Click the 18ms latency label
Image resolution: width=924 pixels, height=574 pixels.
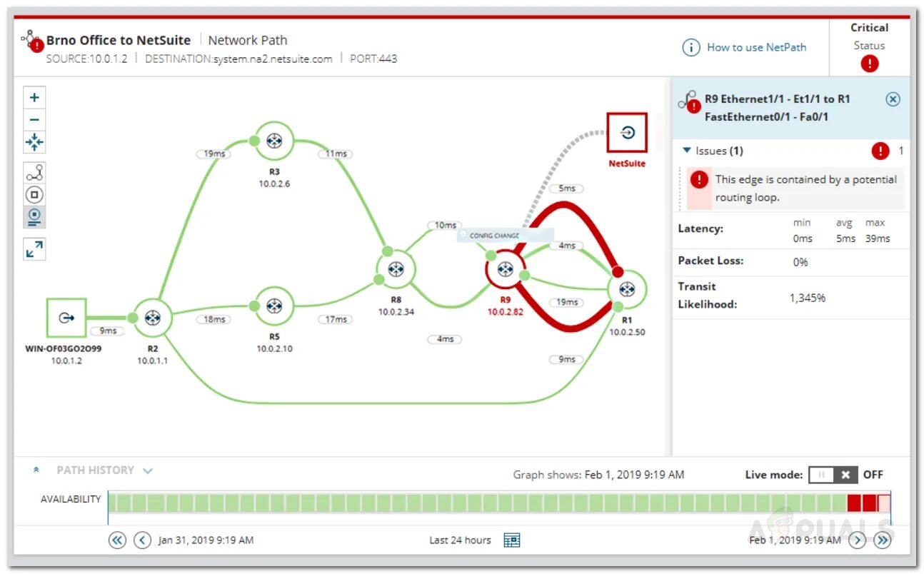click(x=214, y=319)
